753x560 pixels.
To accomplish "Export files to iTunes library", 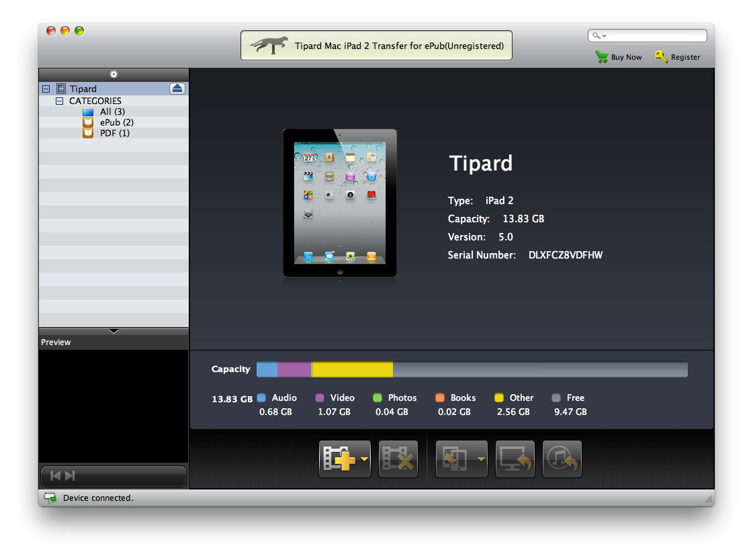I will click(562, 459).
